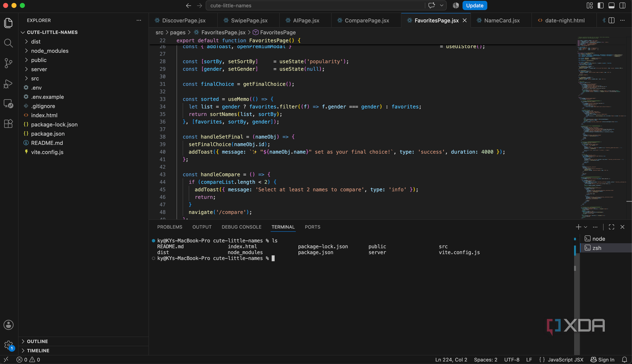Open the notifications bell in status bar
The width and height of the screenshot is (632, 364).
click(x=624, y=360)
